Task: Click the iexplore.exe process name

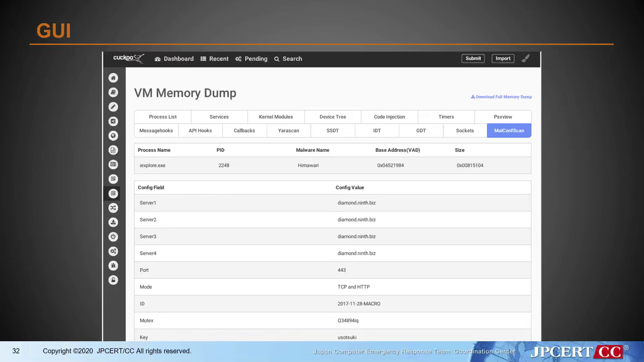Action: (x=152, y=166)
